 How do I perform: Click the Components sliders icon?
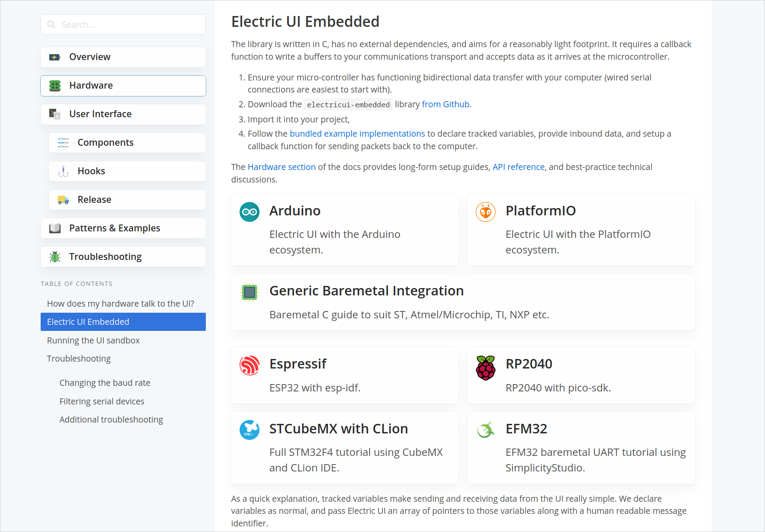[x=63, y=143]
